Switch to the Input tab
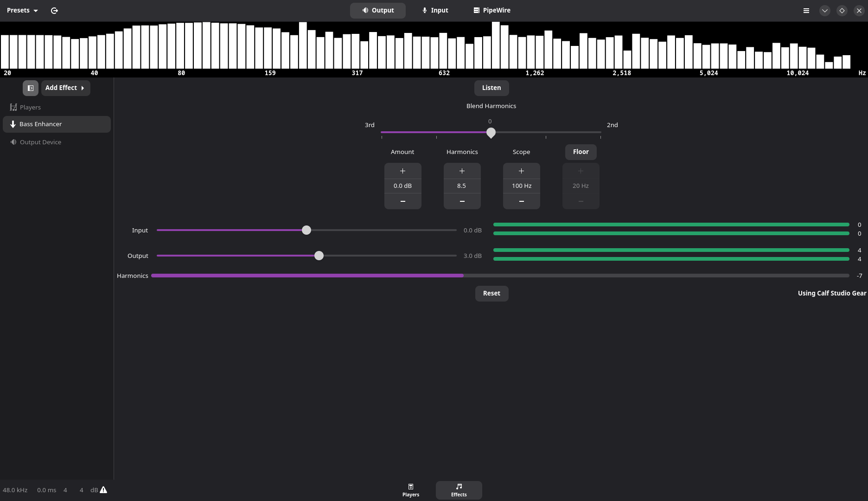 435,11
